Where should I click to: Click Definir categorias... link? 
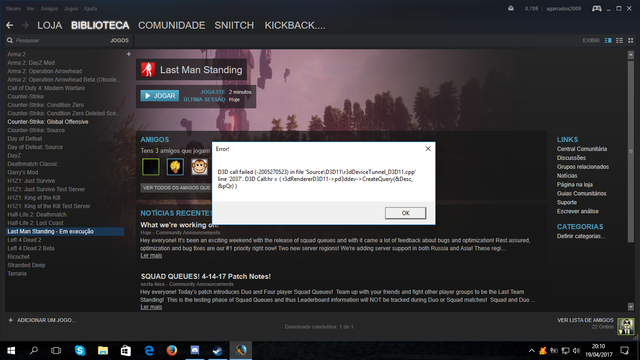pos(581,236)
